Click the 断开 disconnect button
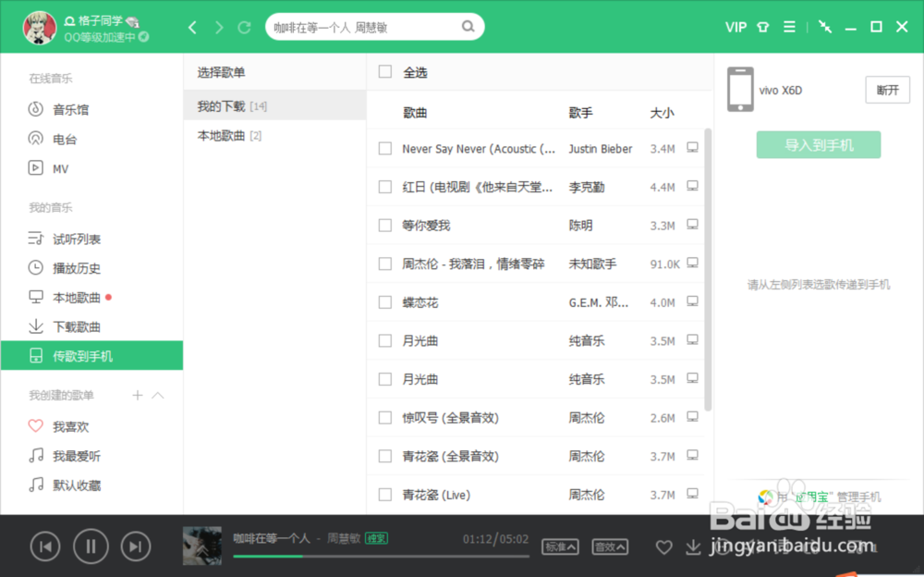 coord(887,90)
